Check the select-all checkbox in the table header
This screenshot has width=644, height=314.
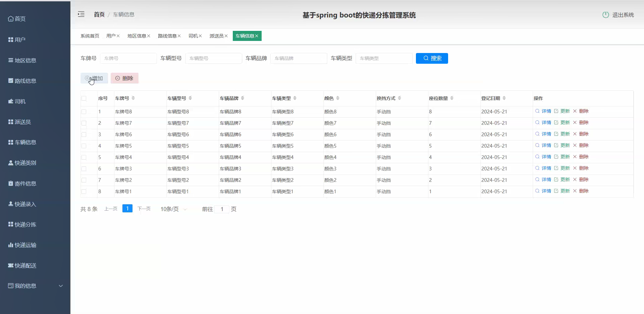point(84,98)
